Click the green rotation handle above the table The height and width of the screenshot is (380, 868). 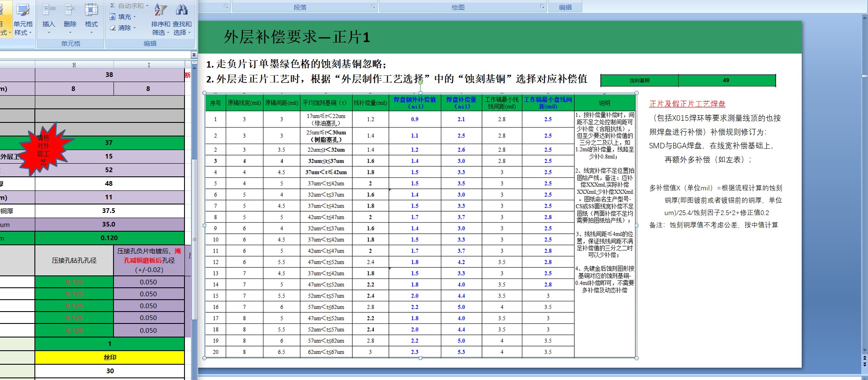coord(420,83)
